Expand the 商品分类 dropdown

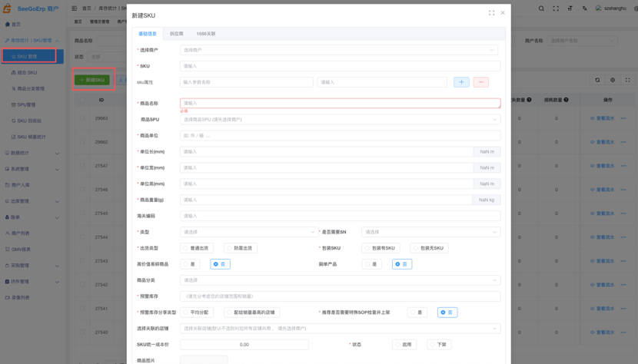click(x=340, y=280)
